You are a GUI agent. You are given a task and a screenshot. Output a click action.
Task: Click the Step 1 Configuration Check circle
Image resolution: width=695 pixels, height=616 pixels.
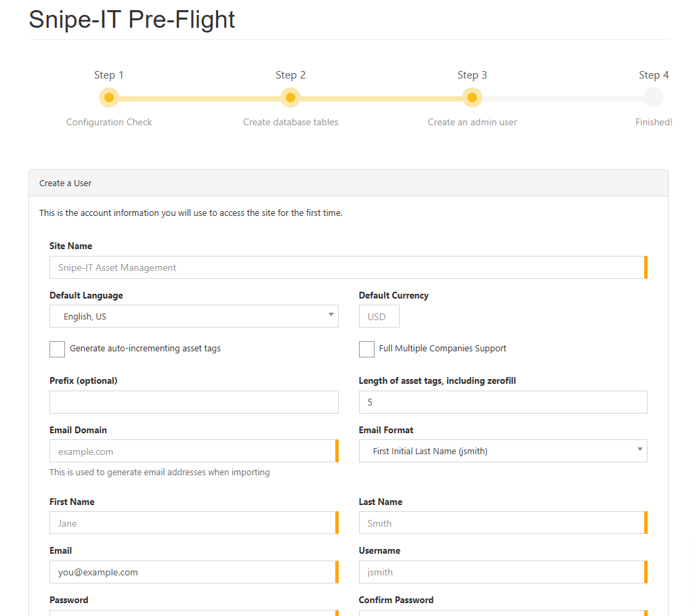click(109, 98)
